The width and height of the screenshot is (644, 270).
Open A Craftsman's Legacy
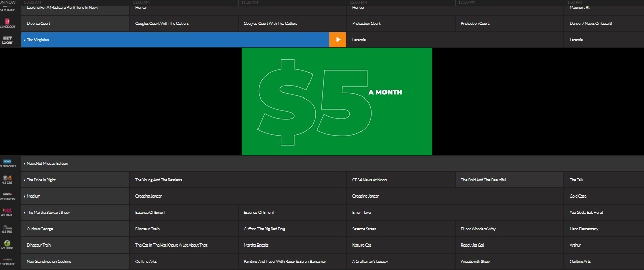pos(401,261)
